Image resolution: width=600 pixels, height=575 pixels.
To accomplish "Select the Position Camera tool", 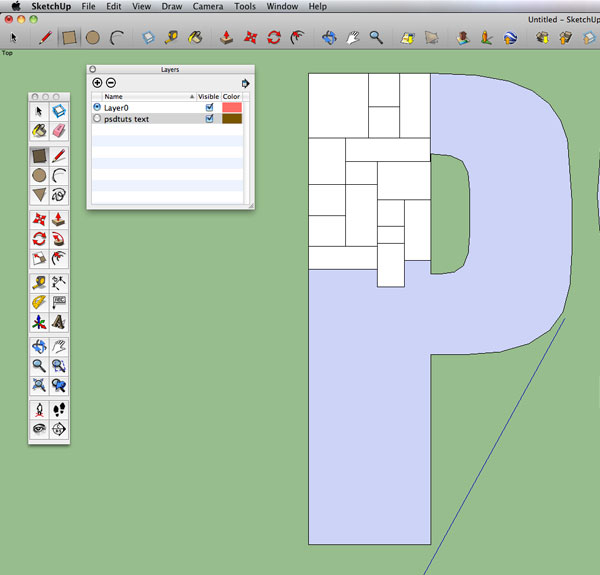I will [x=39, y=410].
